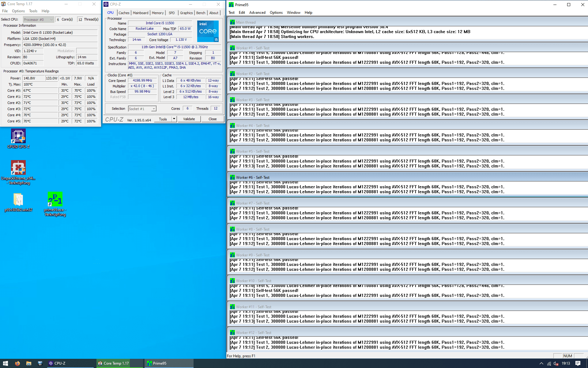Open the fourth pinned taskbar app icon
This screenshot has width=588, height=368.
coord(40,363)
